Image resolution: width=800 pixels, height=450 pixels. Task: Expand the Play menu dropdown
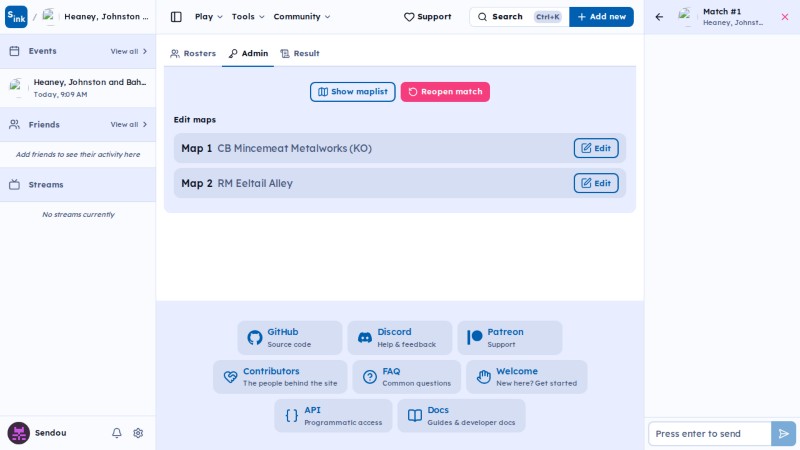209,17
